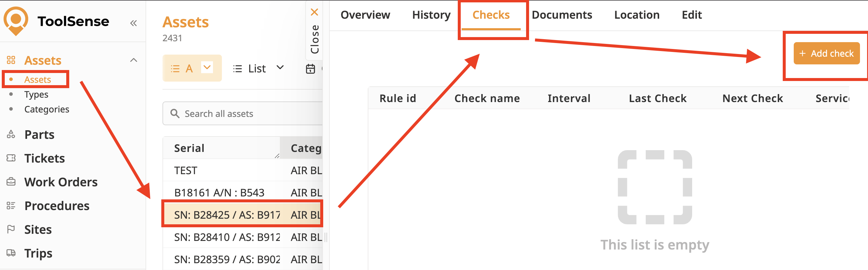Screen dimensions: 868x270
Task: Switch to the Overview tab
Action: [x=365, y=15]
